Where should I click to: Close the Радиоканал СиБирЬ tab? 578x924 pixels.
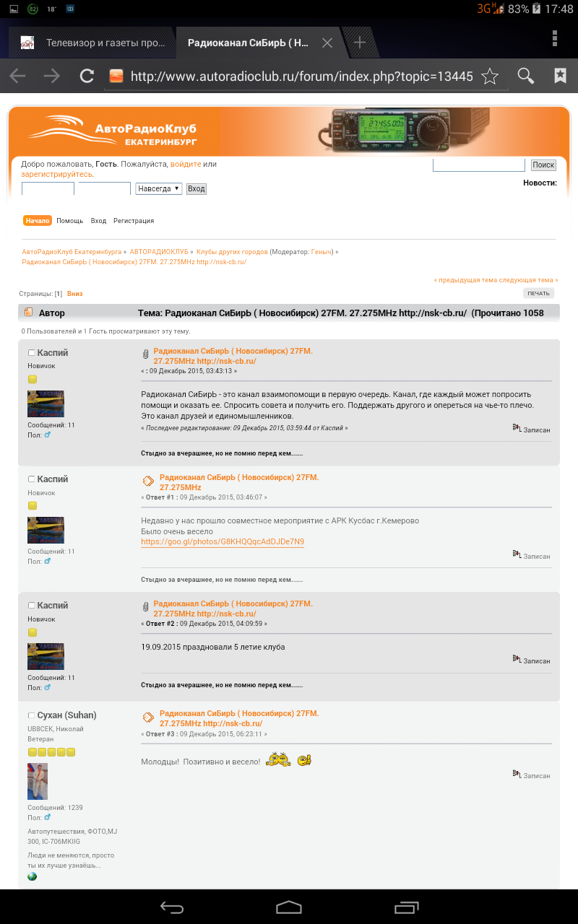(x=327, y=43)
